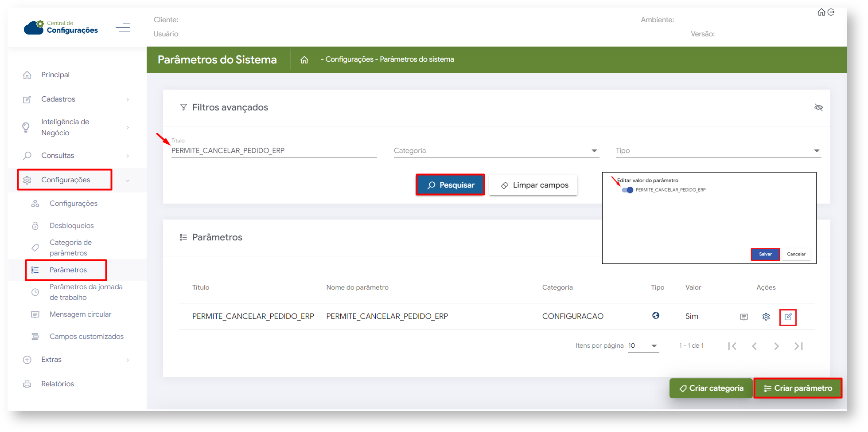This screenshot has height=432, width=868.
Task: Click the gear icon in the Ações column
Action: [x=766, y=317]
